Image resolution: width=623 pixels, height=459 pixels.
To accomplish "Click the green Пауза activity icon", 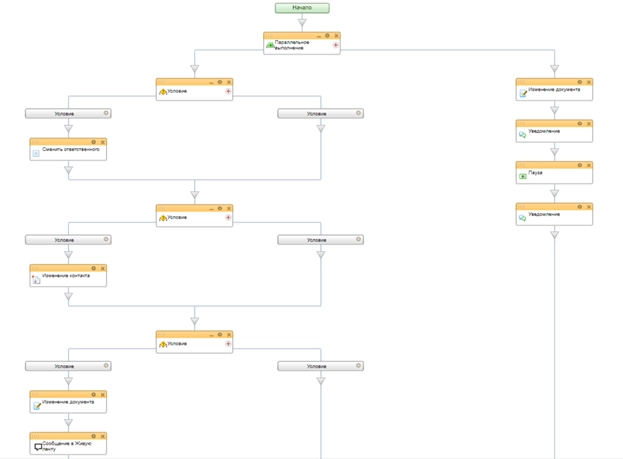I will tap(523, 176).
